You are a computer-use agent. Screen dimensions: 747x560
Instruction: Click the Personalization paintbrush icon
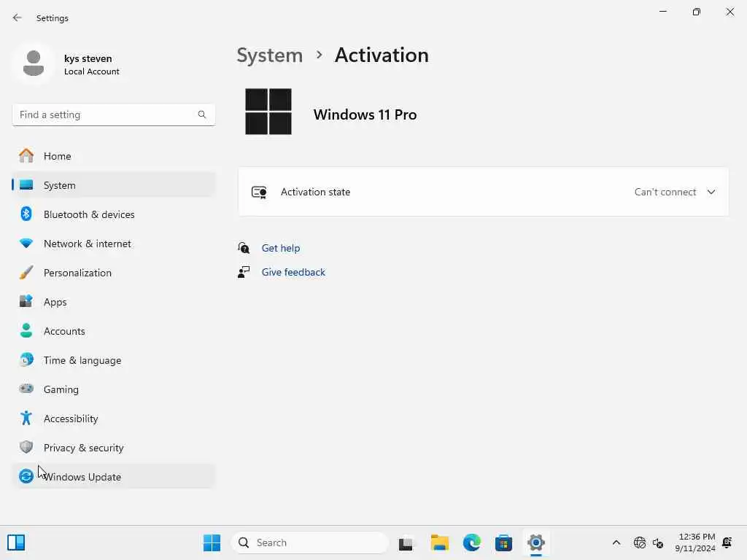tap(26, 273)
